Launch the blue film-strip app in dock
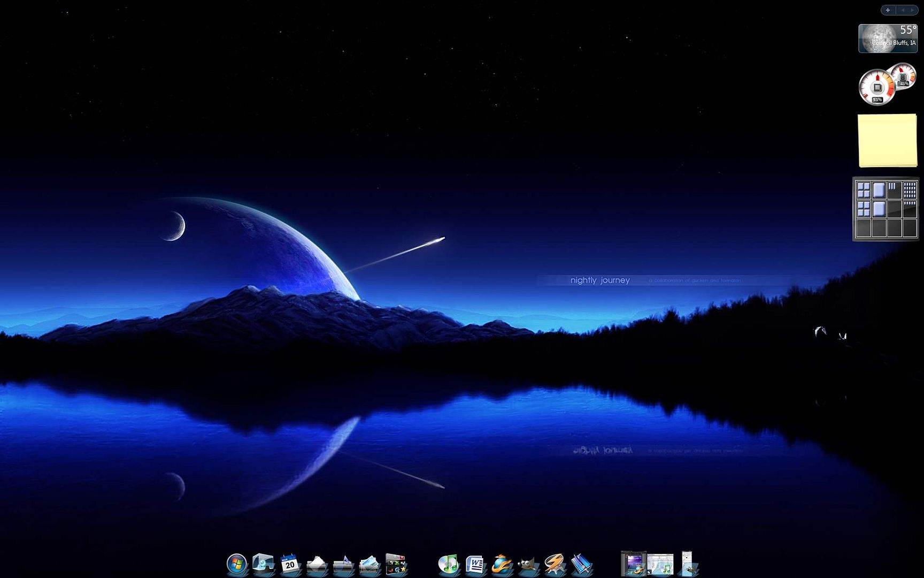Screen dimensions: 924x578 click(581, 564)
